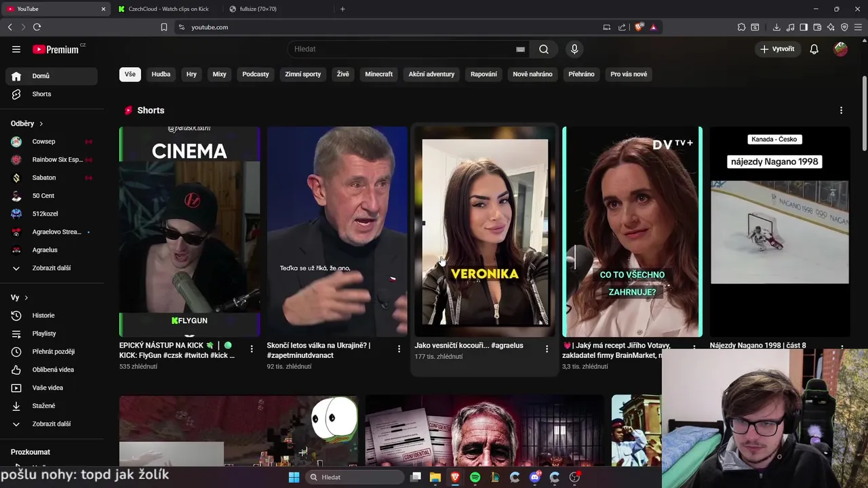The height and width of the screenshot is (488, 868).
Task: Open Přehrát později in the sidebar
Action: point(52,352)
